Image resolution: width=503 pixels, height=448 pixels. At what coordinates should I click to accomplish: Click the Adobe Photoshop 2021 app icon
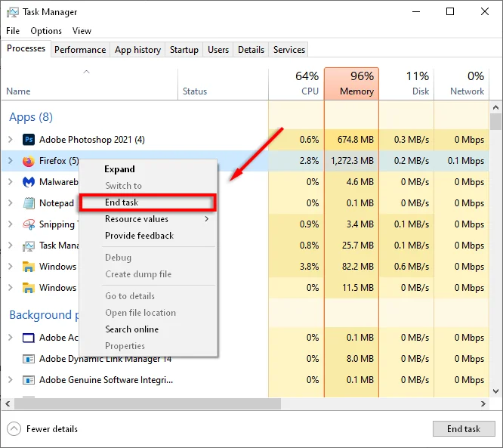click(x=29, y=140)
